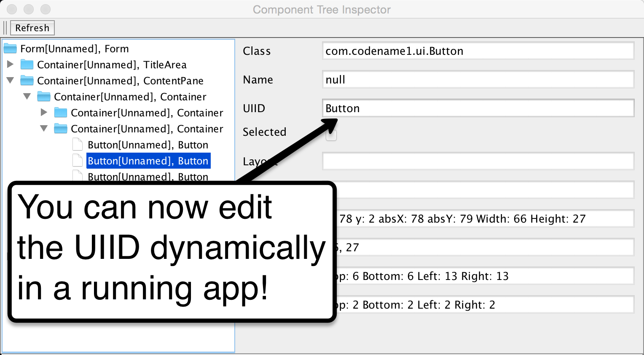644x355 pixels.
Task: Click the ContentPane folder icon
Action: (27, 80)
